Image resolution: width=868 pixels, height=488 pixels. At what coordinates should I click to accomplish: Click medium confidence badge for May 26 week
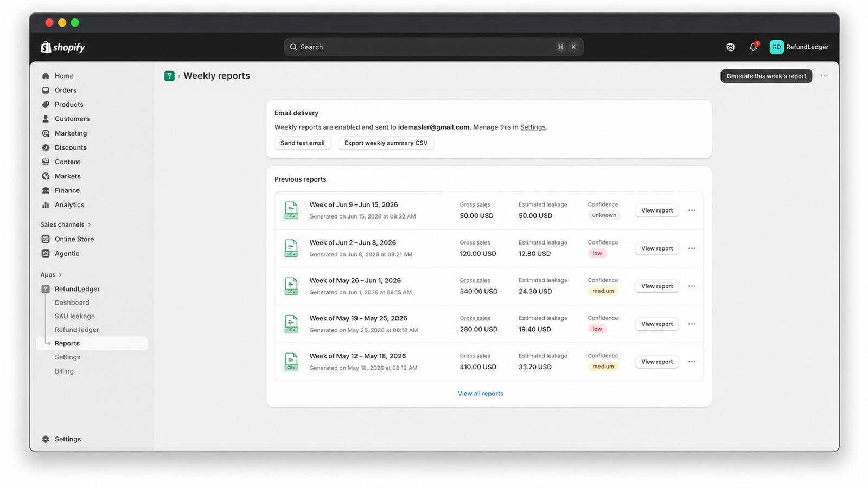[603, 291]
